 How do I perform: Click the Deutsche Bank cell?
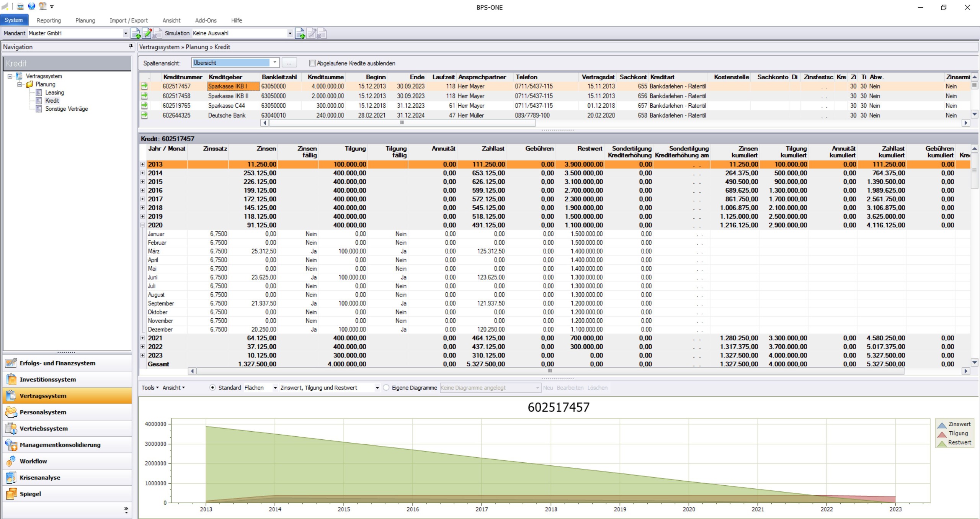[233, 115]
